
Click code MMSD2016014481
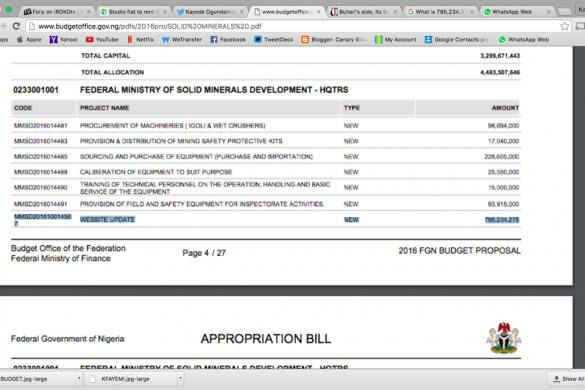click(41, 126)
